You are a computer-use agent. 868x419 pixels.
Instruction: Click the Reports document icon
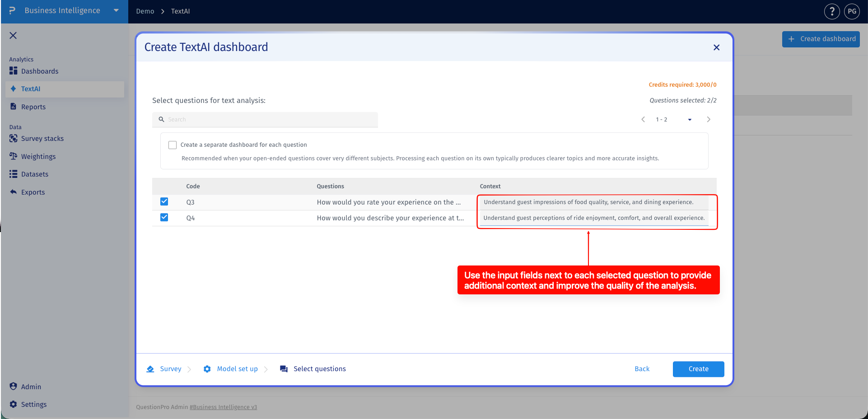13,107
